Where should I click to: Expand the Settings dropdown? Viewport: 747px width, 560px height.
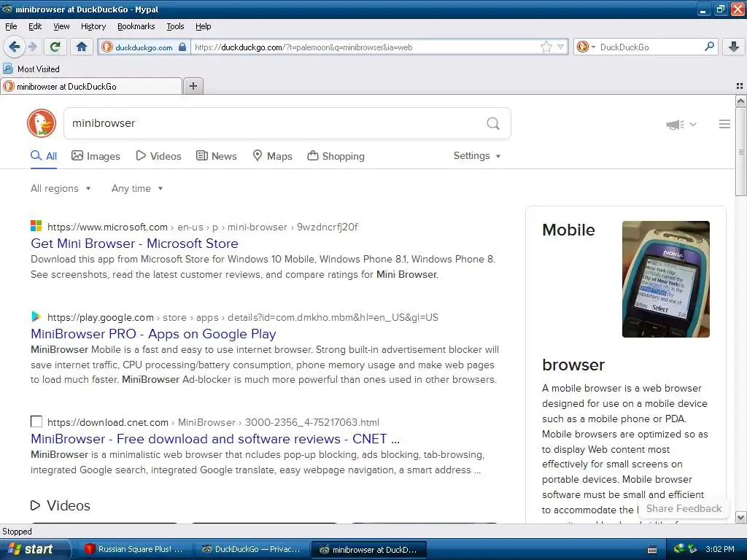click(x=477, y=156)
